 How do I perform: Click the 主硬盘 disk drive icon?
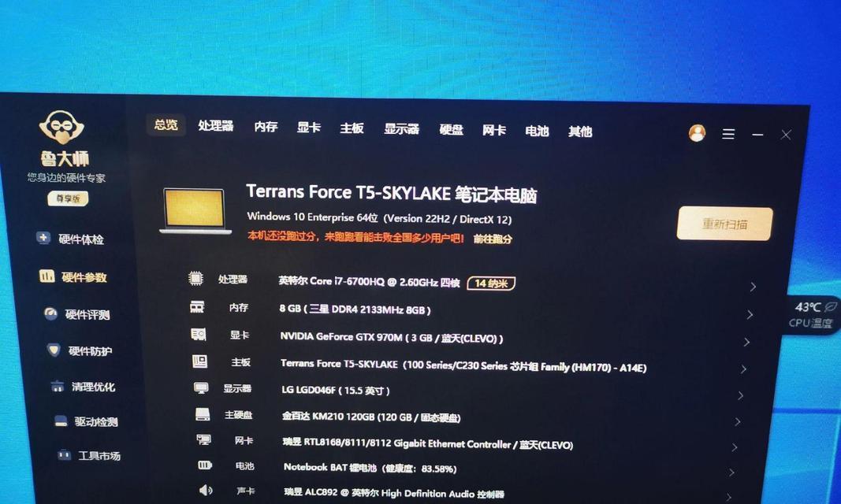pos(203,414)
